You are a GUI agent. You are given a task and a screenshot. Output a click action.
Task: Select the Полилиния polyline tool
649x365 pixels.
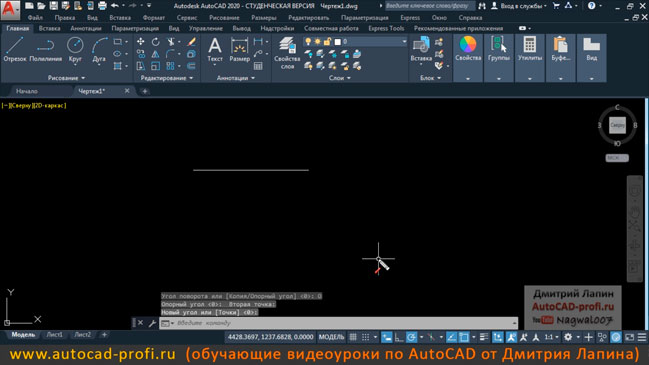(x=46, y=49)
